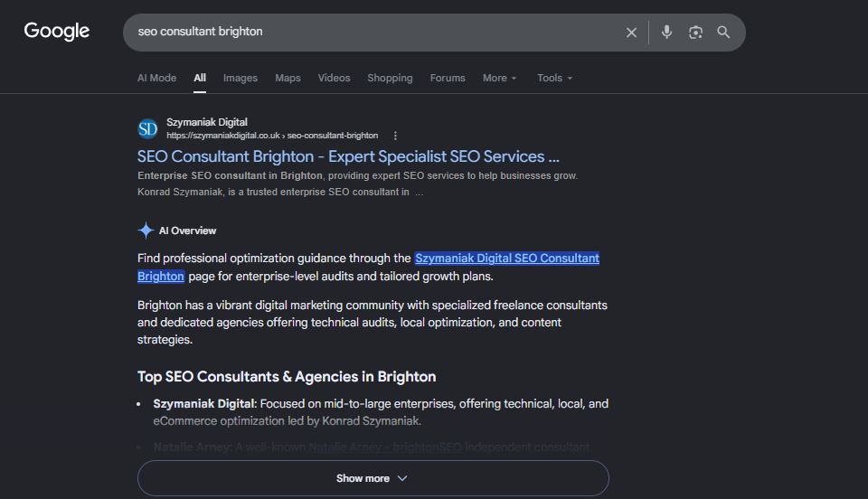Click Szymaniak Digital site name
This screenshot has width=868, height=499.
point(207,122)
